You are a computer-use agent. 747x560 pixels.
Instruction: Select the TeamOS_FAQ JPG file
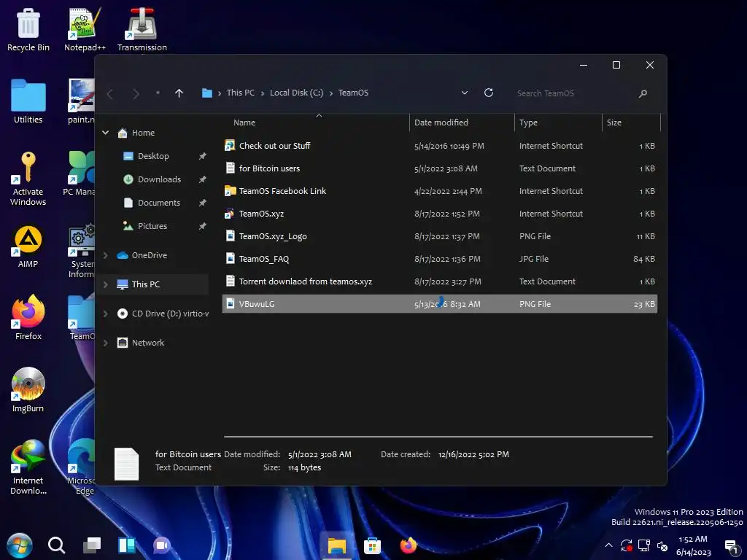pos(439,259)
